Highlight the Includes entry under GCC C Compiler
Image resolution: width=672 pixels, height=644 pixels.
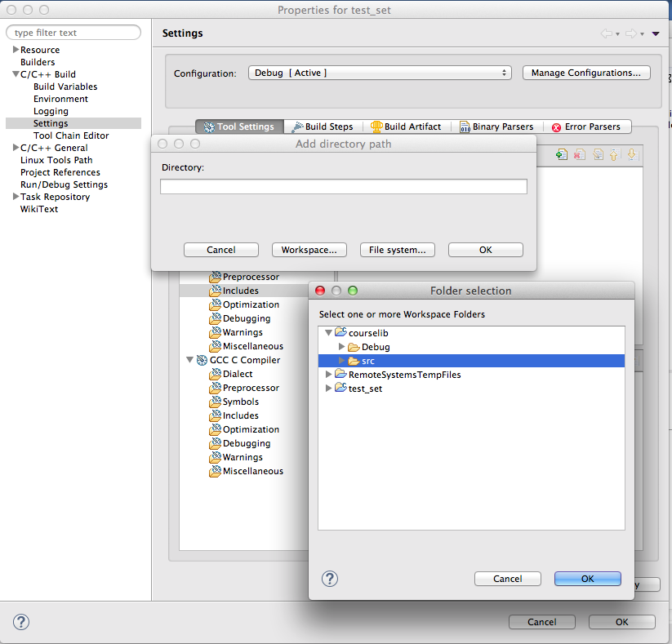(x=239, y=415)
